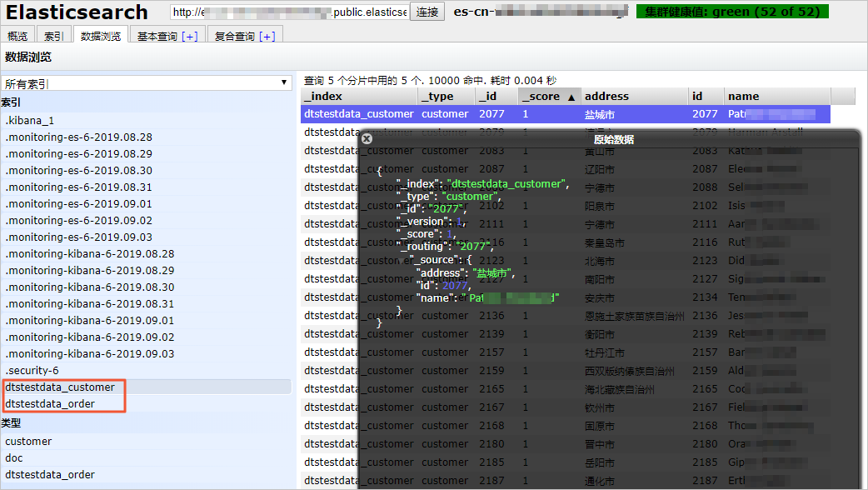868x490 pixels.
Task: Open the 复合查询 tab
Action: 235,36
